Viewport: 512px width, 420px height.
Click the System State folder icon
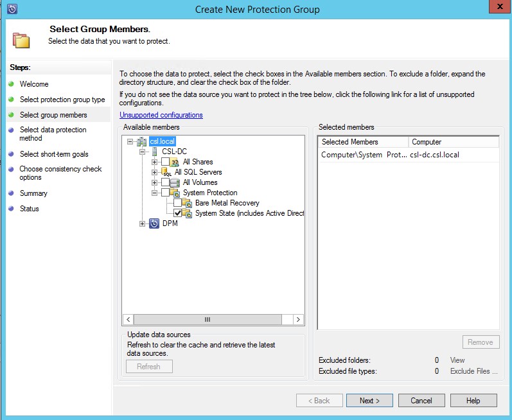coord(187,213)
